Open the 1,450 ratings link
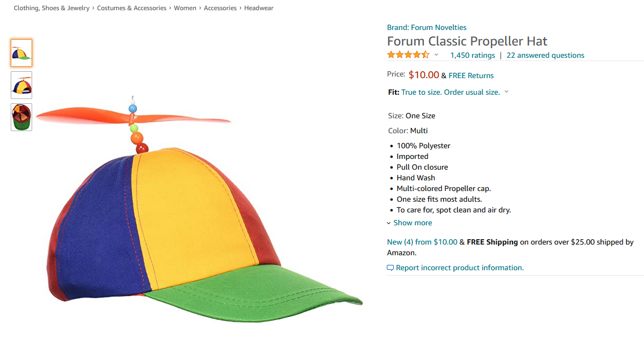This screenshot has width=644, height=343. pos(473,55)
